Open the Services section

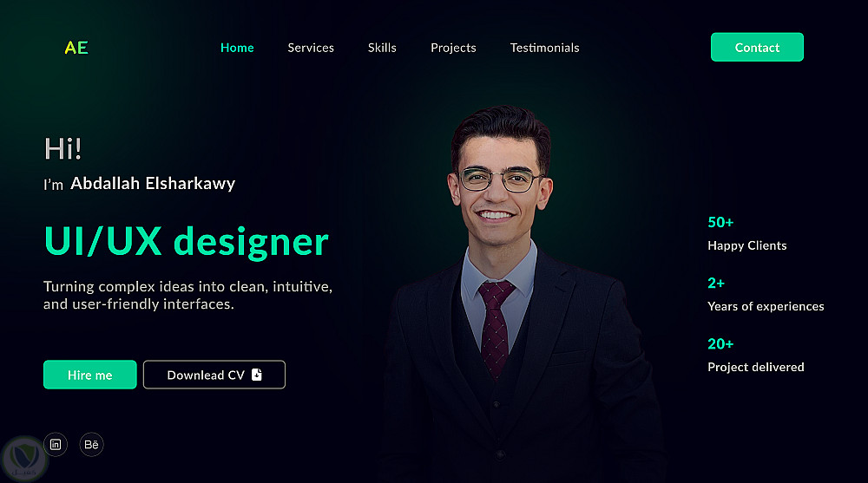[x=311, y=48]
